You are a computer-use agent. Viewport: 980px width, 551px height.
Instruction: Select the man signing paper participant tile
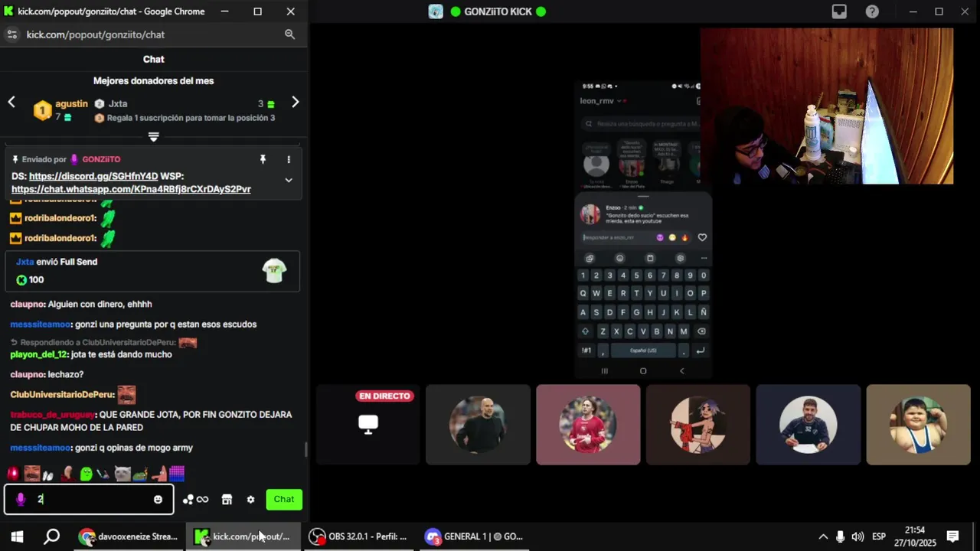coord(808,425)
